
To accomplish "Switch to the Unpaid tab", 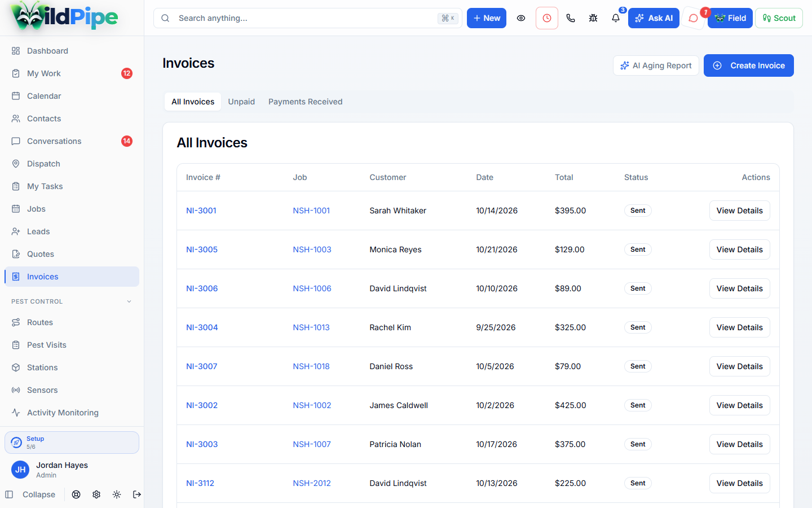I will 241,102.
